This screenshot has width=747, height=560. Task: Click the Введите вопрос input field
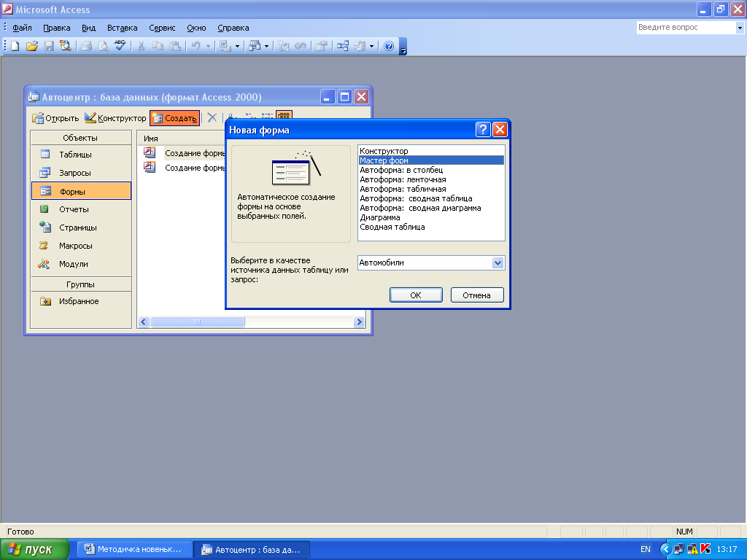tap(686, 28)
